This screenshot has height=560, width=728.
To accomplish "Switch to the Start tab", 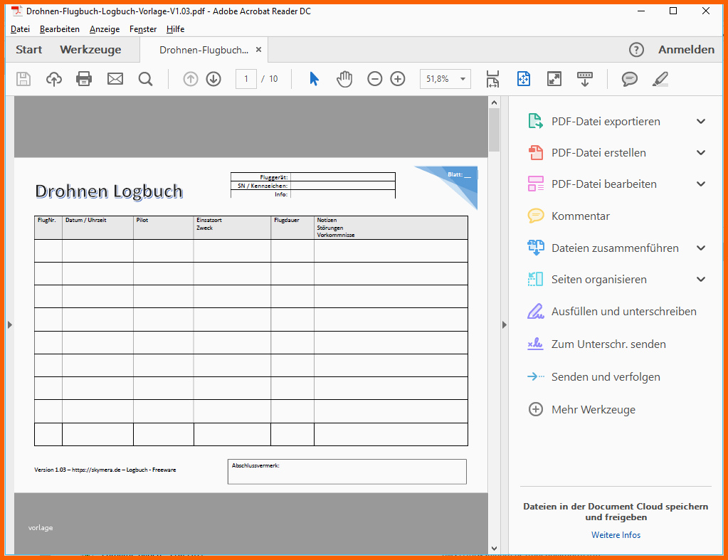I will click(28, 50).
